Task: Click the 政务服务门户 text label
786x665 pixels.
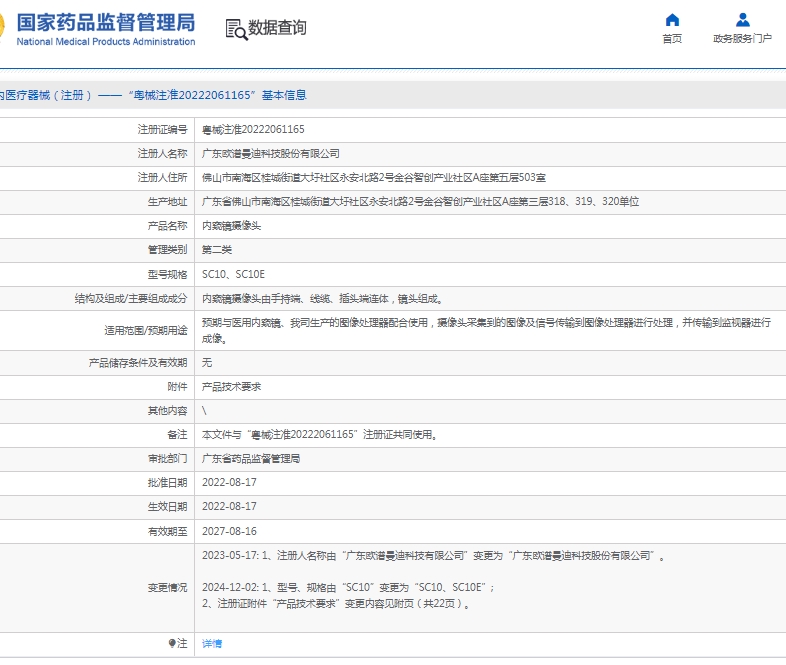Action: tap(742, 39)
